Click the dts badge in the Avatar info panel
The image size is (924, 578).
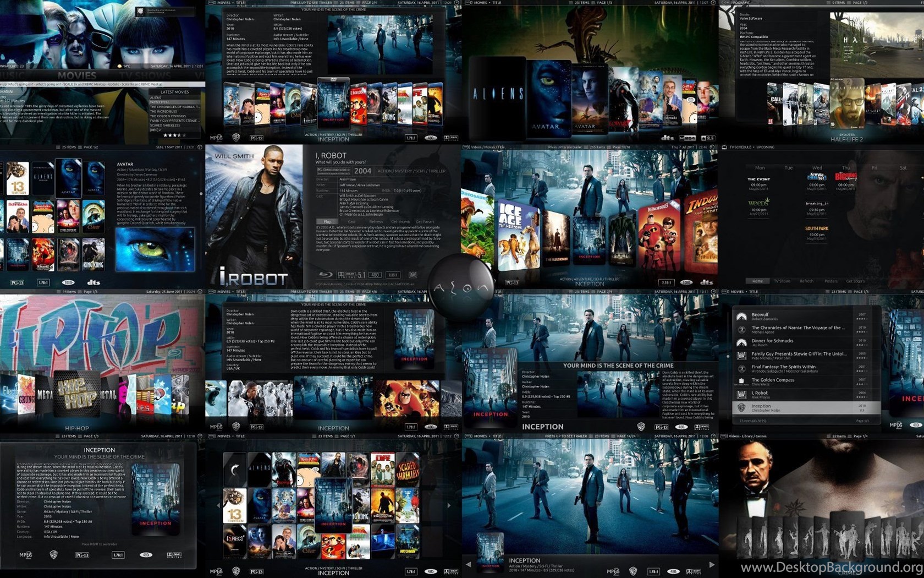point(94,282)
